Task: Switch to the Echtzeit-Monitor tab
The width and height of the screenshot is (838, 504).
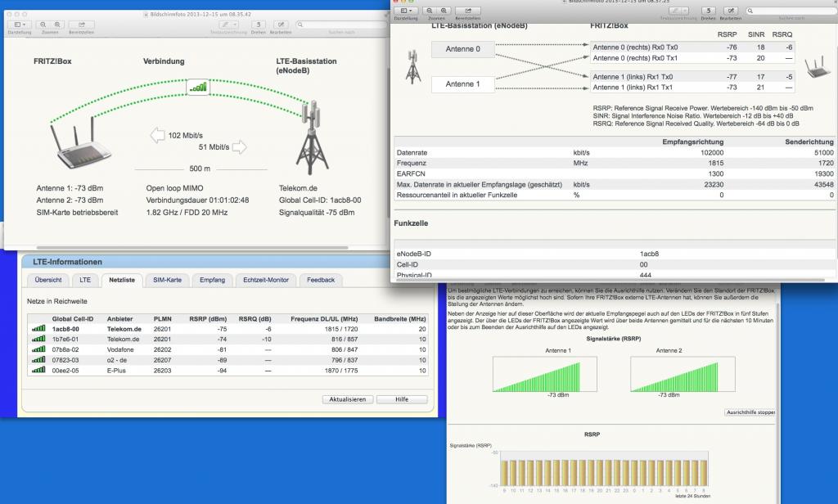Action: pyautogui.click(x=266, y=280)
